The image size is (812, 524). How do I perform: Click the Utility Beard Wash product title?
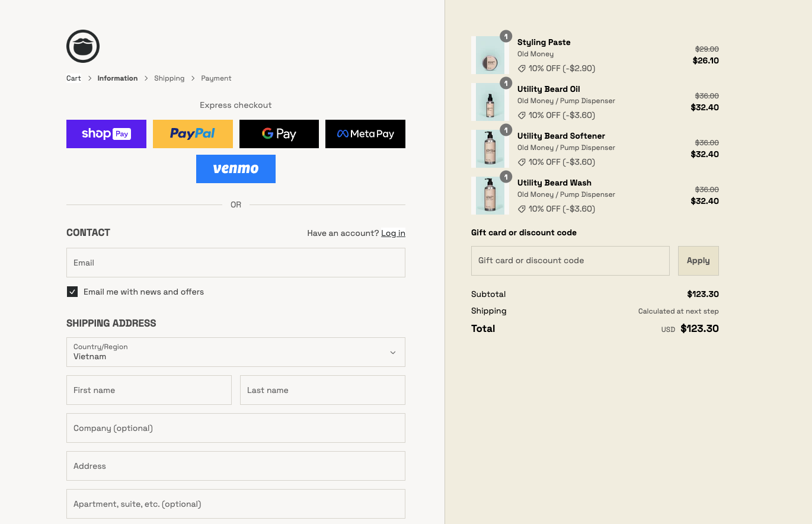click(554, 183)
